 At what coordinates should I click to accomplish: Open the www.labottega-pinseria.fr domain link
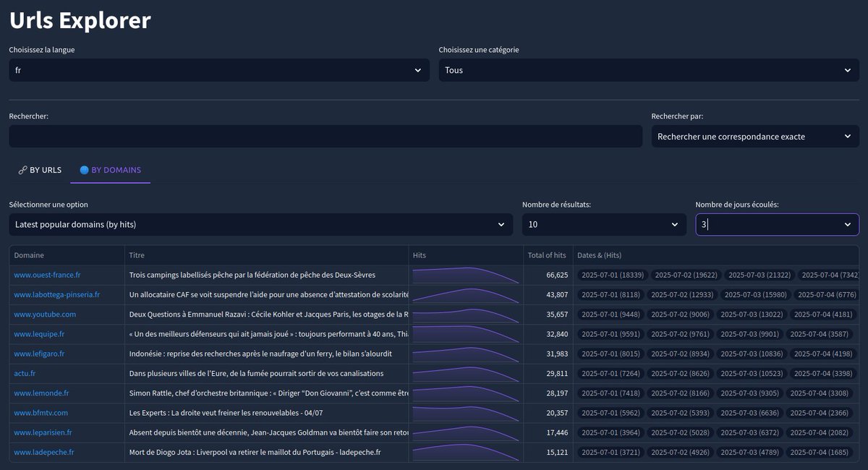tap(56, 294)
